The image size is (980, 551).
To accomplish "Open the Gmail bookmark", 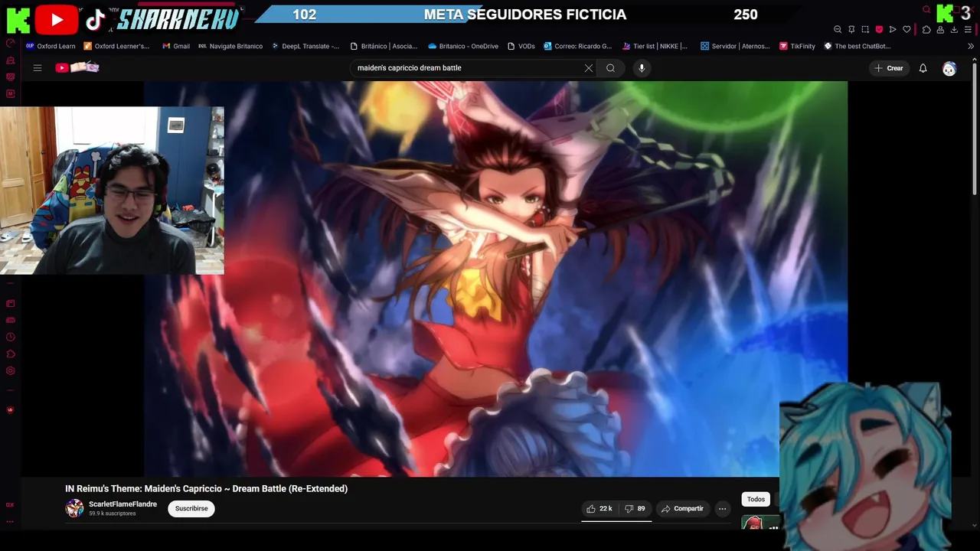I will tap(176, 46).
